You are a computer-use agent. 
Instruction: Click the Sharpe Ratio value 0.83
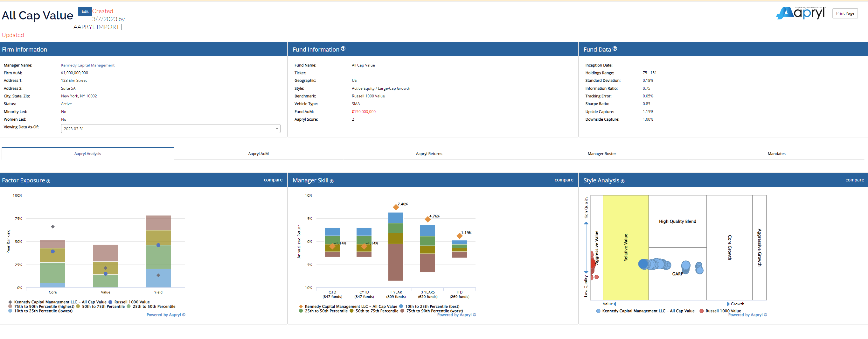click(x=646, y=104)
